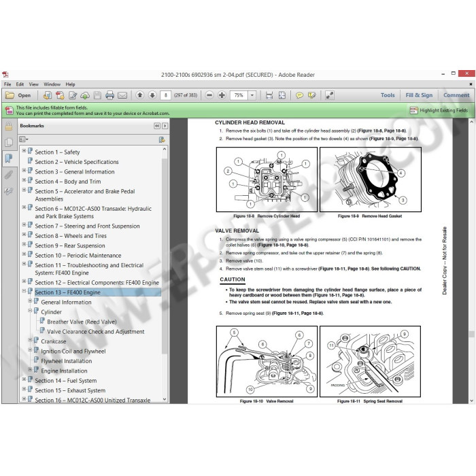
Task: Open the signatures panel icon
Action: [x=8, y=191]
